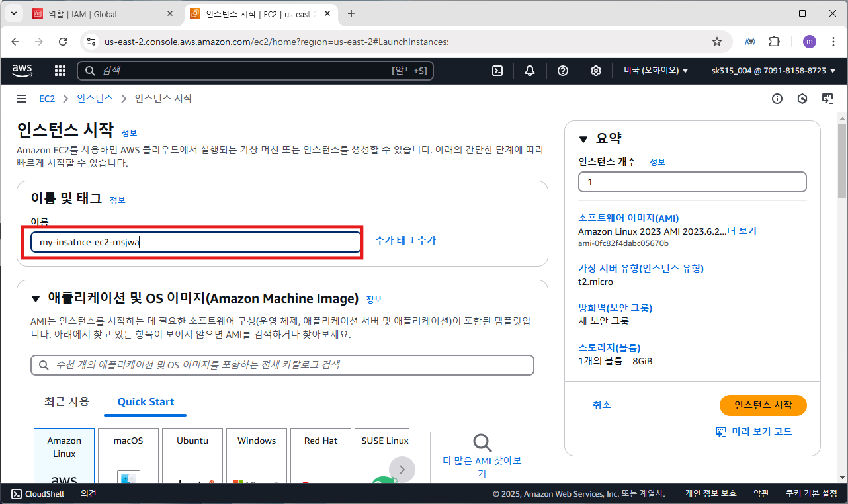Select the macOS AMI tile
The image size is (848, 504).
pyautogui.click(x=128, y=456)
